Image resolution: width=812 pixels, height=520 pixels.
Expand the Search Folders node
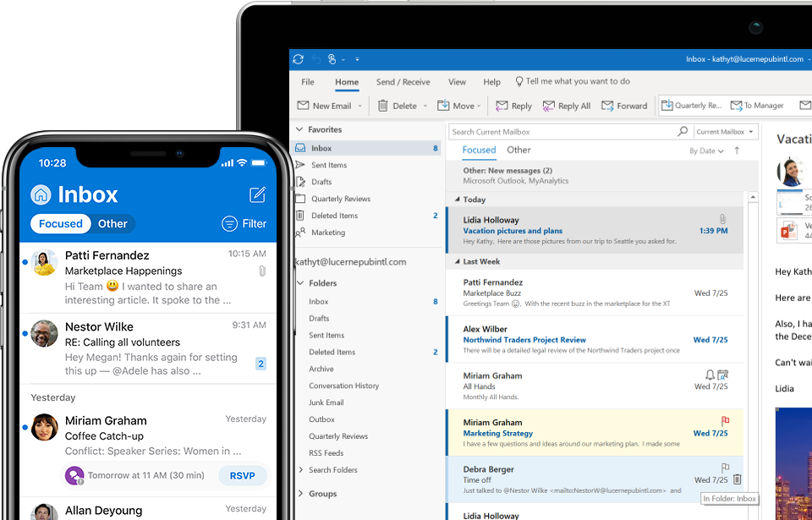tap(301, 470)
